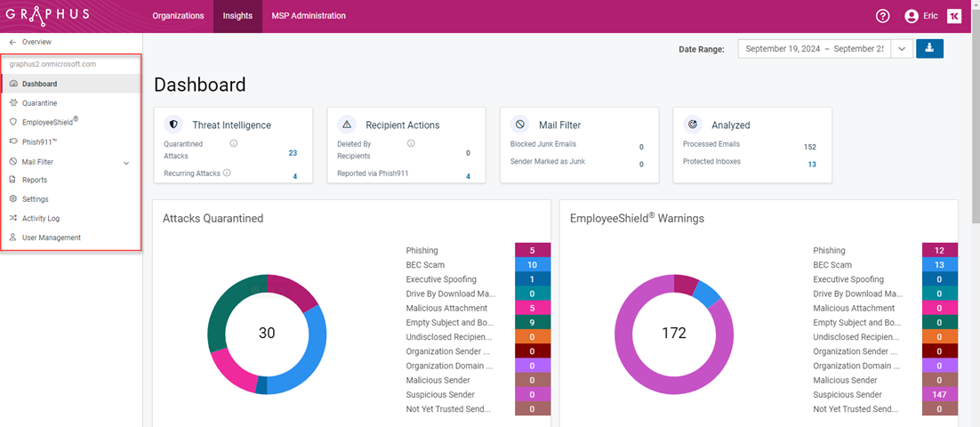
Task: Click the Eric user avatar icon
Action: [x=912, y=17]
